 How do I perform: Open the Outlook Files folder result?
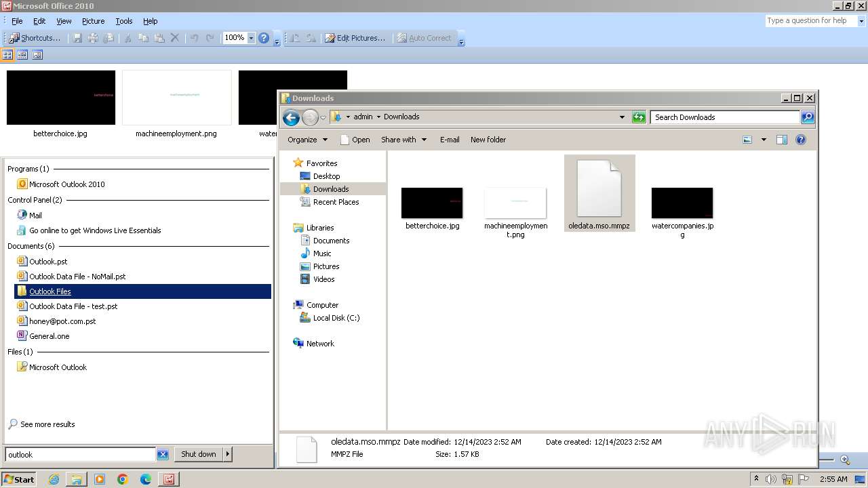click(x=142, y=291)
